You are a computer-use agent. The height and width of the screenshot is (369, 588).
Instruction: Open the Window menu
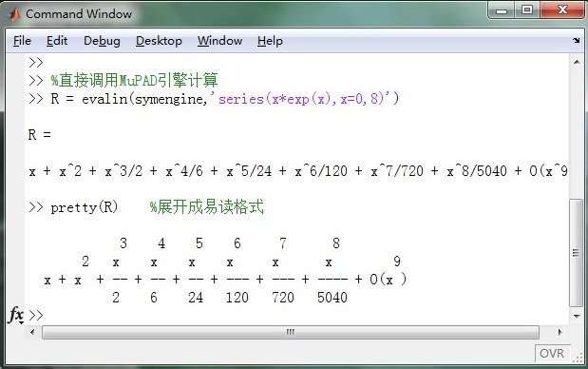[x=219, y=41]
